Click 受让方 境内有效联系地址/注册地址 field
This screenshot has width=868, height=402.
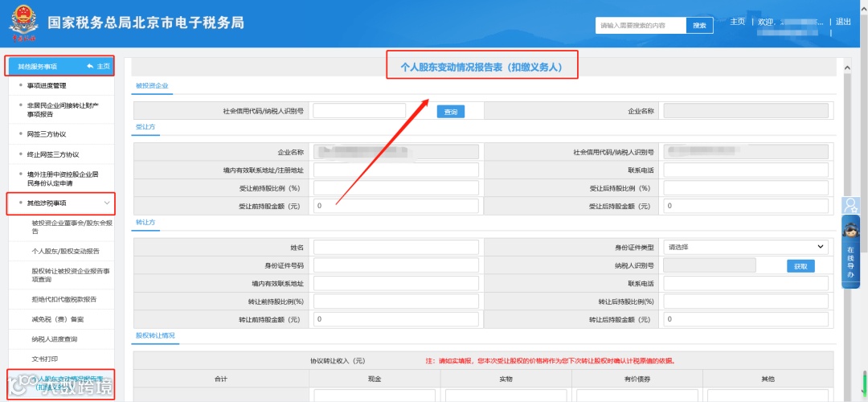pyautogui.click(x=395, y=170)
